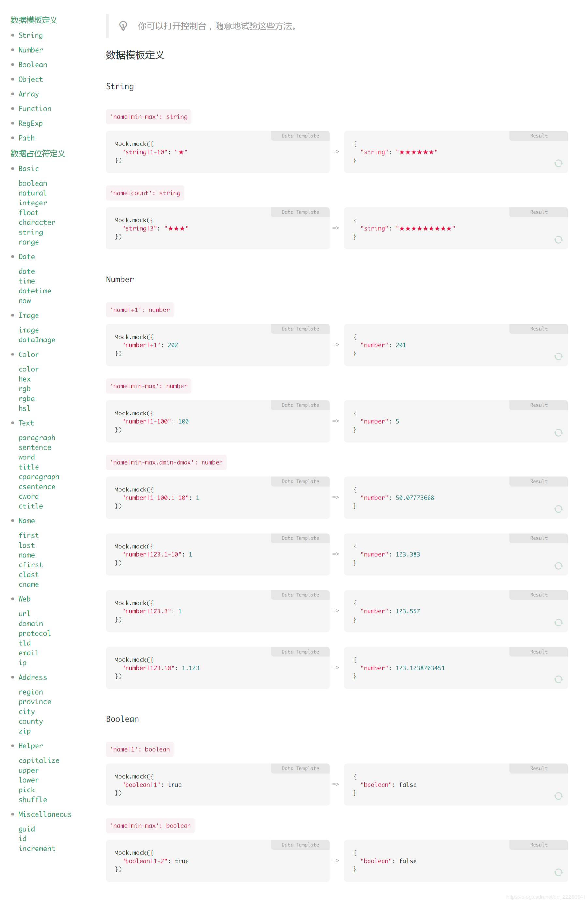588x903 pixels.
Task: Open 数据模板定义 section in sidebar
Action: click(x=34, y=20)
